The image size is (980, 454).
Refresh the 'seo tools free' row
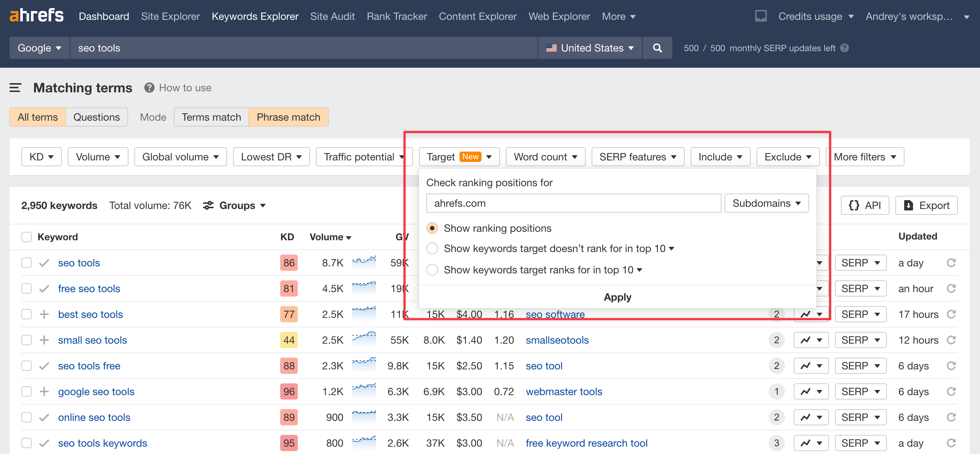(x=951, y=366)
